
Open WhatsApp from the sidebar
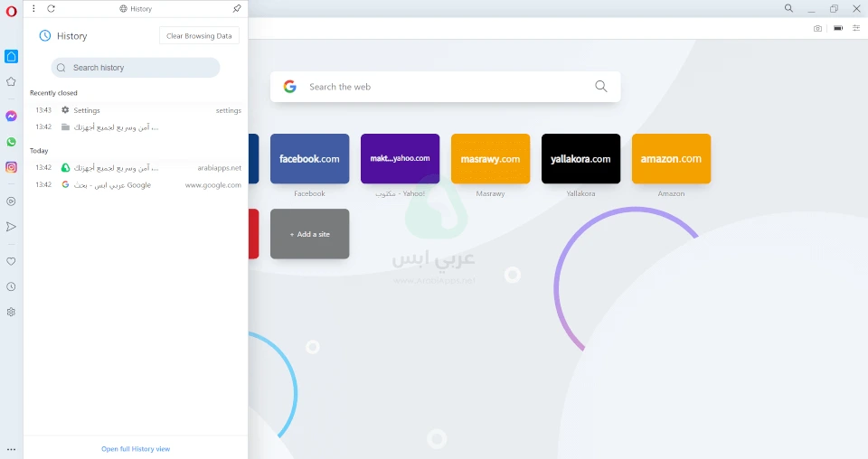11,142
